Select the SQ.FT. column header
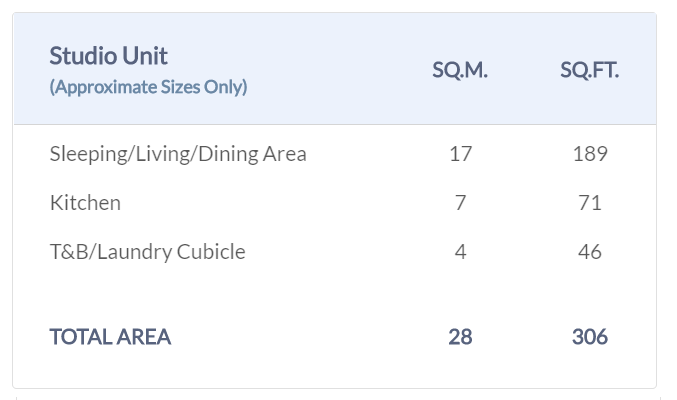 point(589,71)
